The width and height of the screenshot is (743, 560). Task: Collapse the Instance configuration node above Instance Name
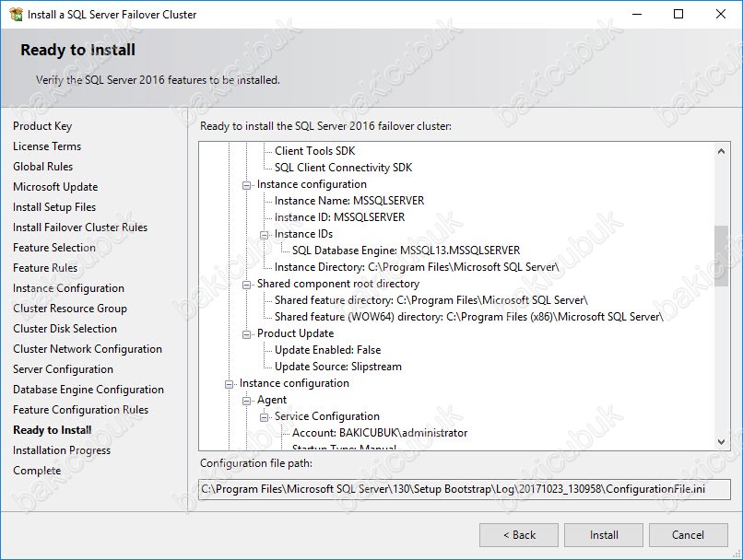(x=246, y=185)
